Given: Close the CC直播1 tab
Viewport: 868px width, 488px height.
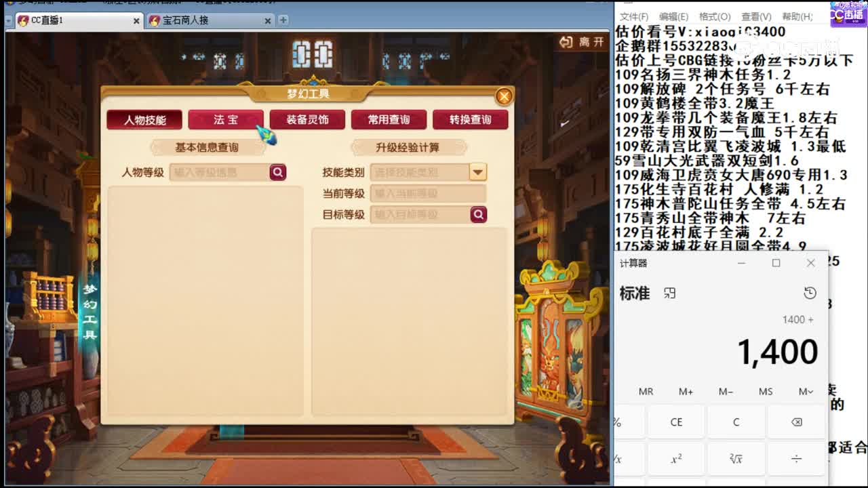Looking at the screenshot, I should (136, 21).
